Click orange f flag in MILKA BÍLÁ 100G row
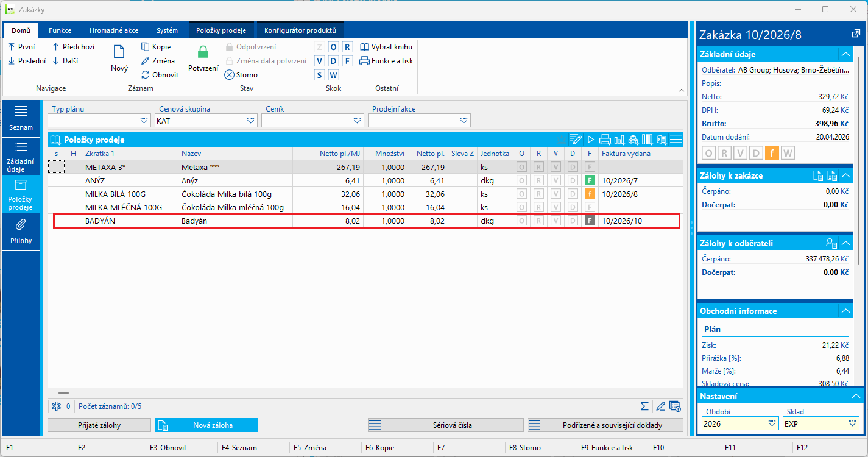The image size is (868, 457). tap(590, 194)
